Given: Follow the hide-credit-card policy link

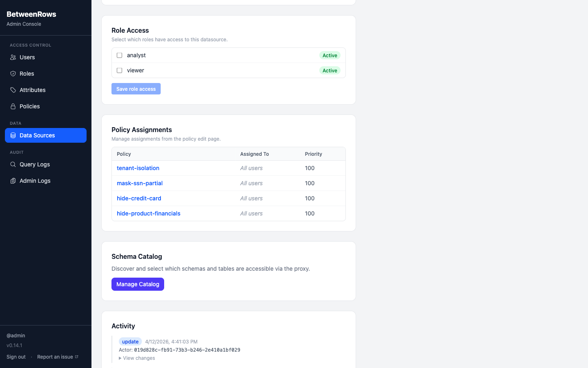Looking at the screenshot, I should [x=139, y=198].
